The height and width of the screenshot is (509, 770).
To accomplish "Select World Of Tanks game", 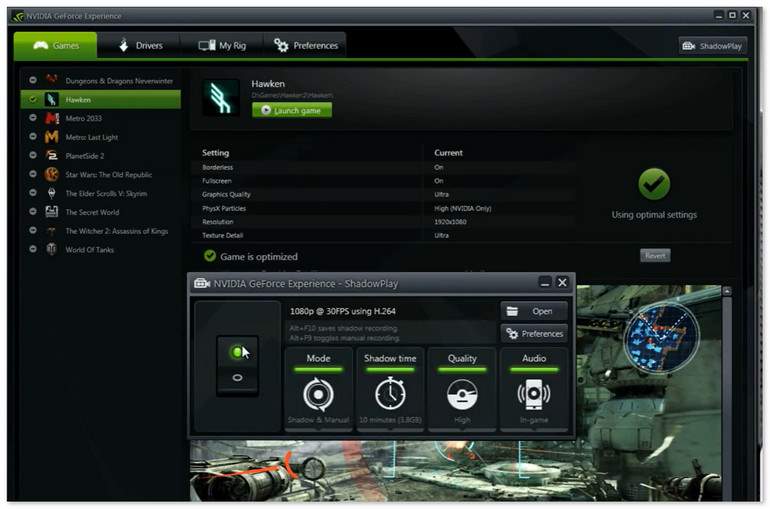I will [101, 249].
